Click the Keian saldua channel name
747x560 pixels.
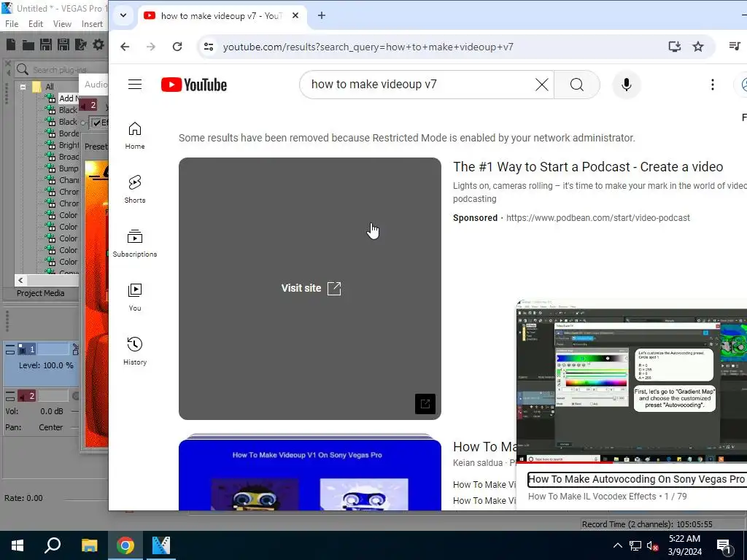478,463
